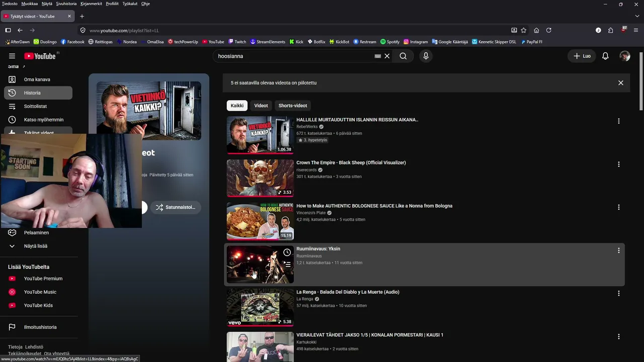Open Ilmoitushistoria in the sidebar

coord(38,327)
